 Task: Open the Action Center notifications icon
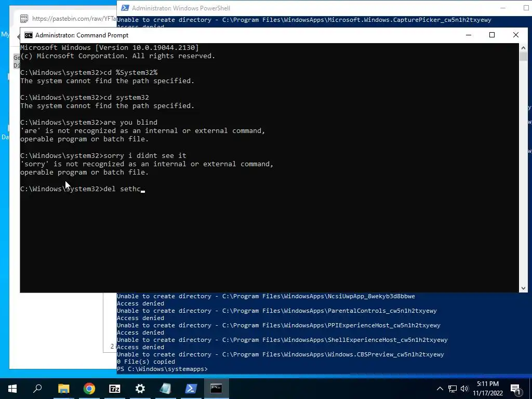click(x=516, y=389)
